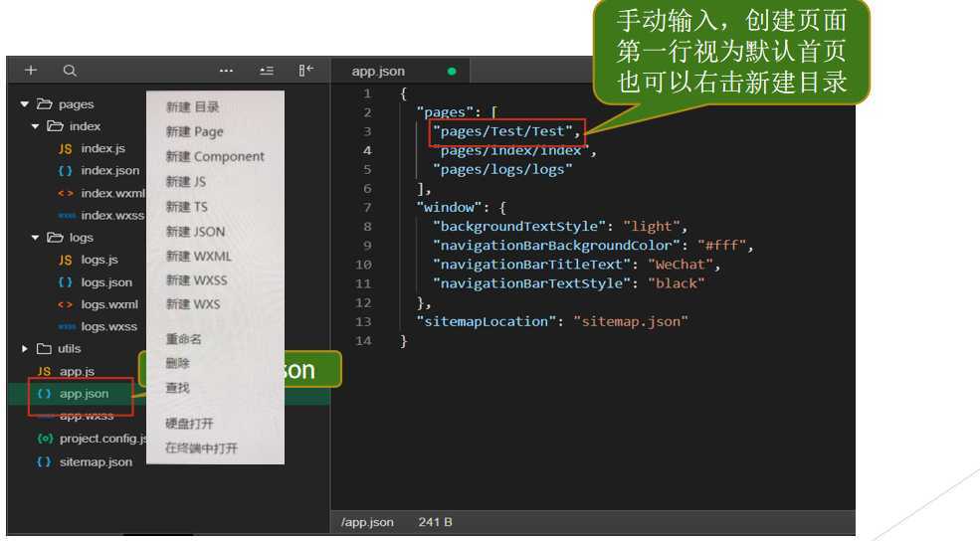980x541 pixels.
Task: Switch to the app.json editor tab
Action: 378,72
